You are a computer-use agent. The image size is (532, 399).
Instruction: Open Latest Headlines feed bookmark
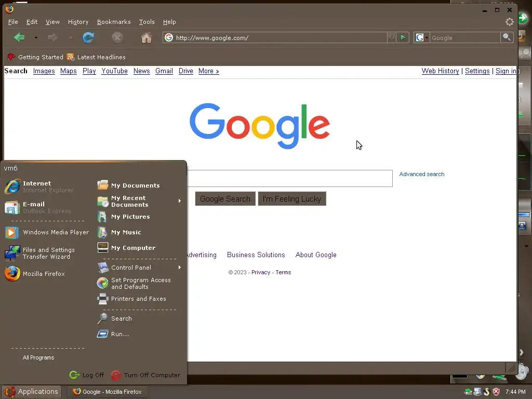[96, 57]
